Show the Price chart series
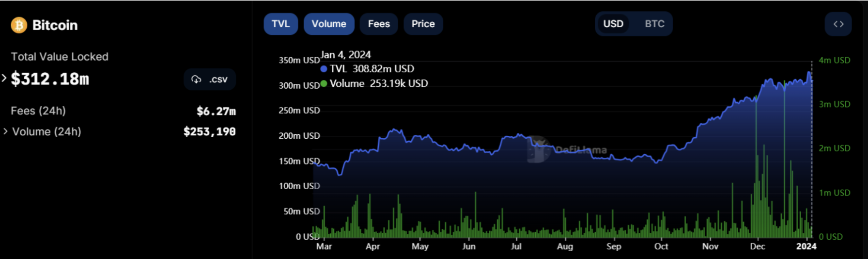 pyautogui.click(x=423, y=24)
